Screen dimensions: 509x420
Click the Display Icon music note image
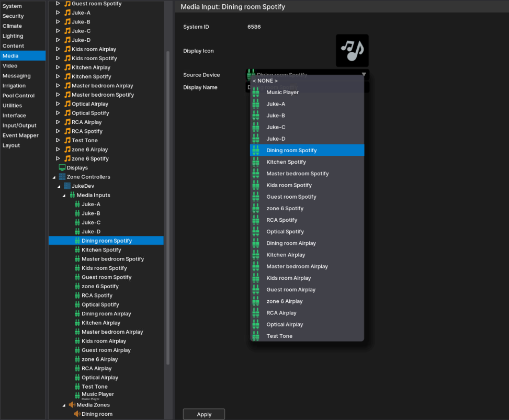pyautogui.click(x=352, y=51)
